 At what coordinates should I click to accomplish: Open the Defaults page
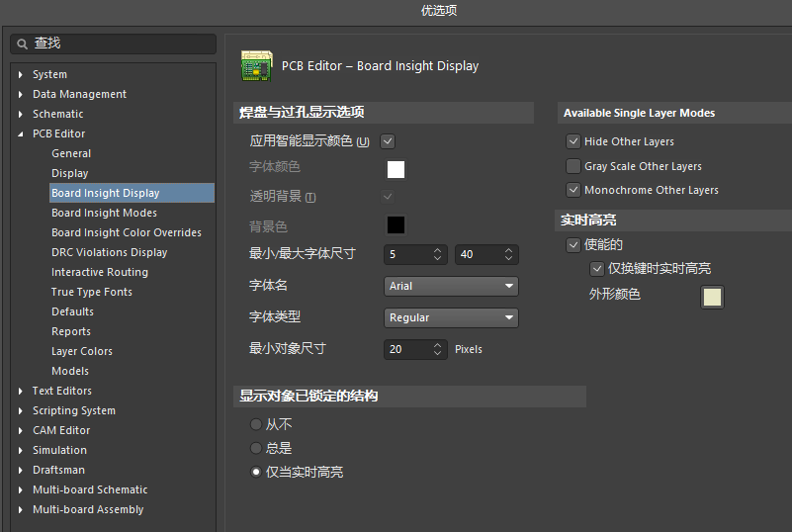click(x=72, y=311)
